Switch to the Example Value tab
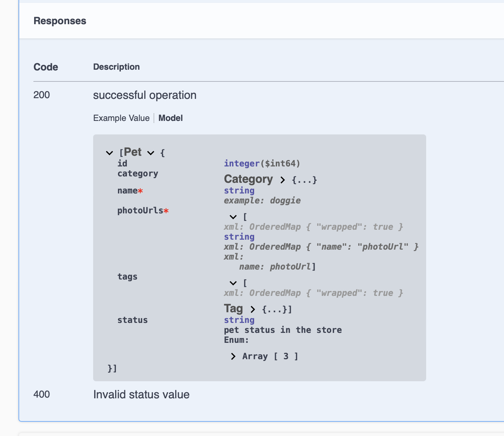504x436 pixels. pyautogui.click(x=121, y=118)
